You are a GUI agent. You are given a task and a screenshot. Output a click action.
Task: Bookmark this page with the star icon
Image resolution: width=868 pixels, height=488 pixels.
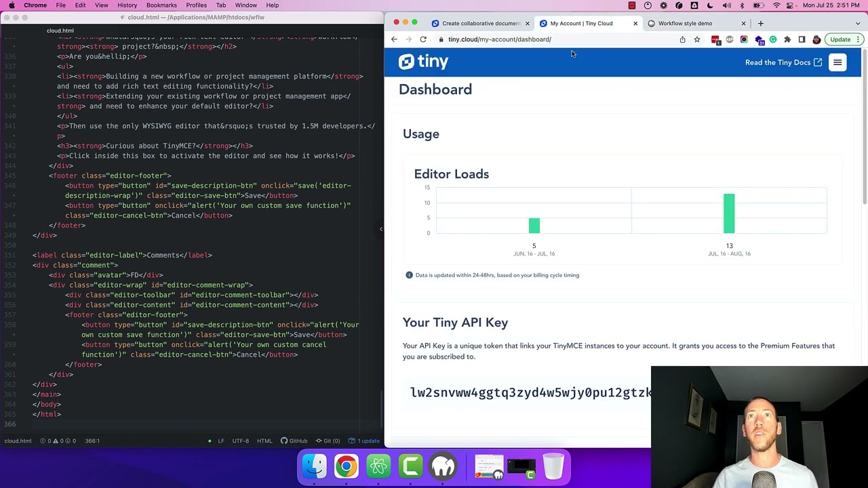coord(697,39)
